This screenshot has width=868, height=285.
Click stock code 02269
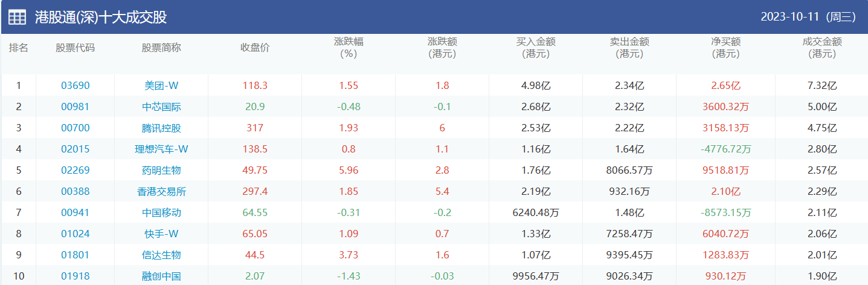[75, 171]
